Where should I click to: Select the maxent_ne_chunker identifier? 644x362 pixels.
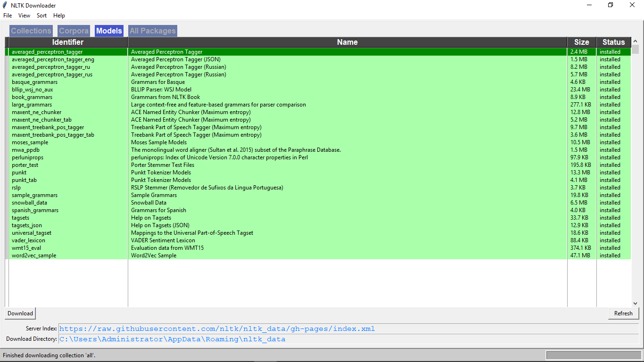pos(37,112)
